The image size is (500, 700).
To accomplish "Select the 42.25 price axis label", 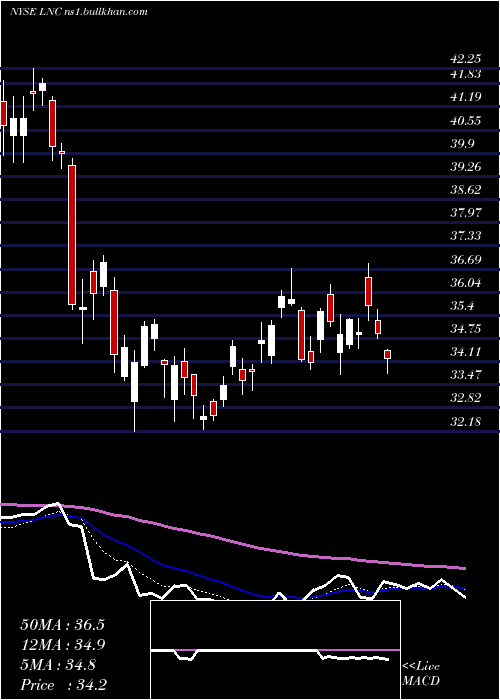I will (x=465, y=59).
